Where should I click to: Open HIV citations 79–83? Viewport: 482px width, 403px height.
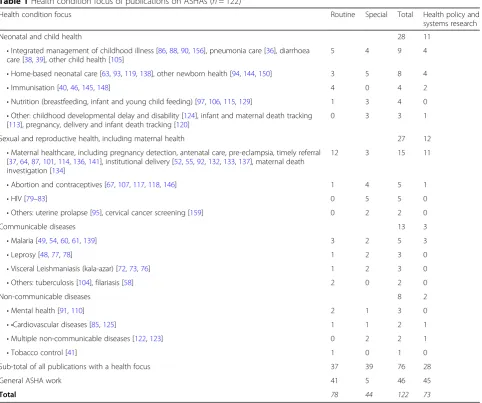(36, 199)
